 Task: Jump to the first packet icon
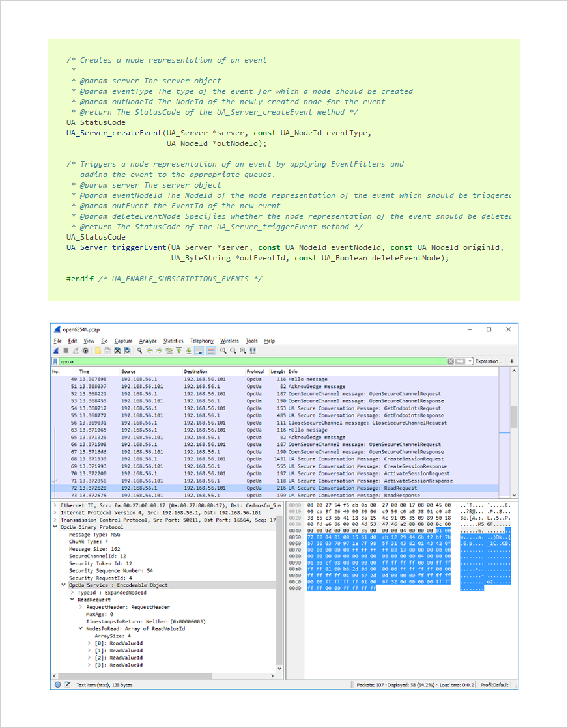coord(179,350)
